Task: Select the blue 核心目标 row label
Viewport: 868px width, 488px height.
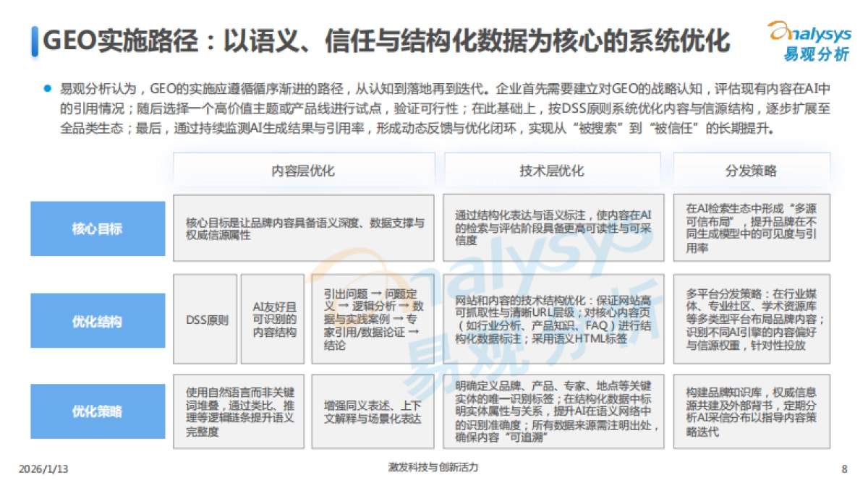Action: click(x=97, y=228)
